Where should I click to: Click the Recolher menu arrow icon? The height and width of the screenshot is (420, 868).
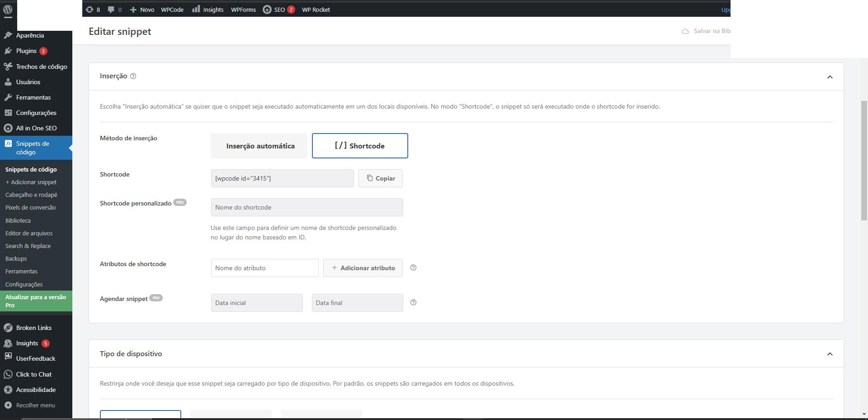[x=8, y=405]
